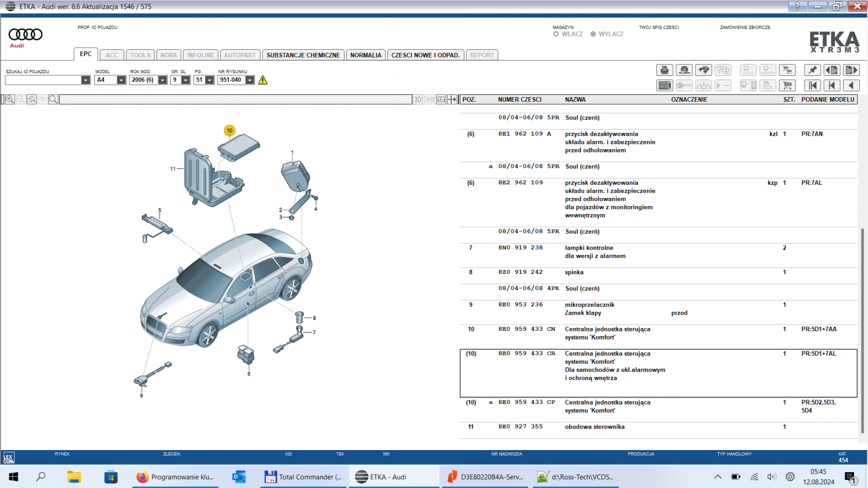
Task: Open D3E80220B4A-Serv... PDF taskbar button
Action: pyautogui.click(x=485, y=477)
